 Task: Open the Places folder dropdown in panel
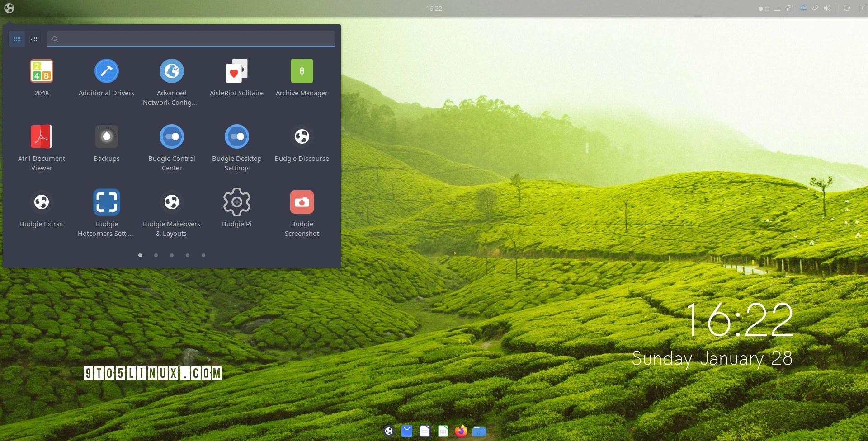click(790, 8)
